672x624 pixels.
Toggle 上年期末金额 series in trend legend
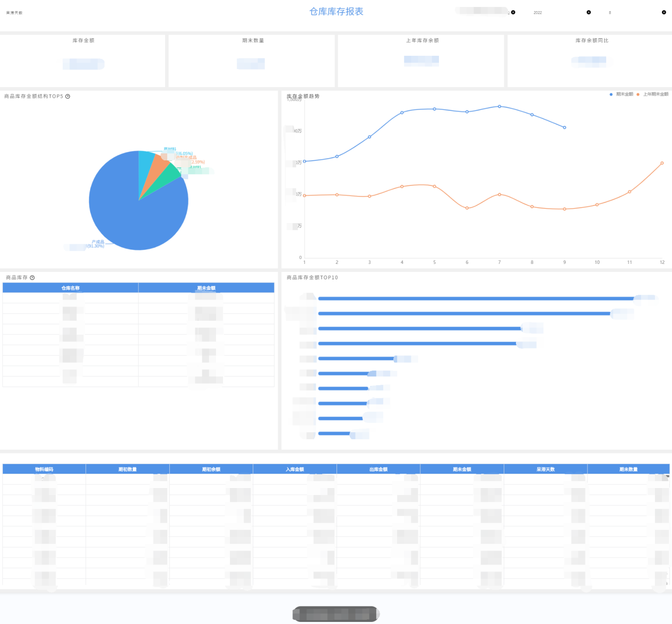pyautogui.click(x=652, y=95)
